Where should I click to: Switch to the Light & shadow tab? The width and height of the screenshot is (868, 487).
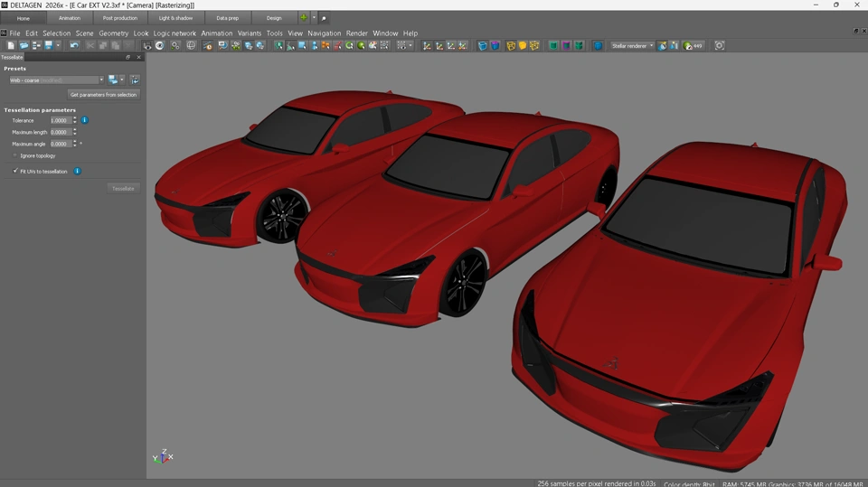(x=175, y=18)
